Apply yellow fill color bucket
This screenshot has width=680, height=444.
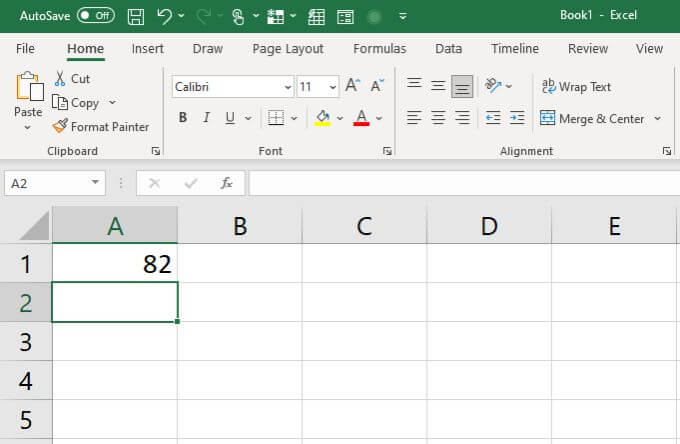pos(323,118)
